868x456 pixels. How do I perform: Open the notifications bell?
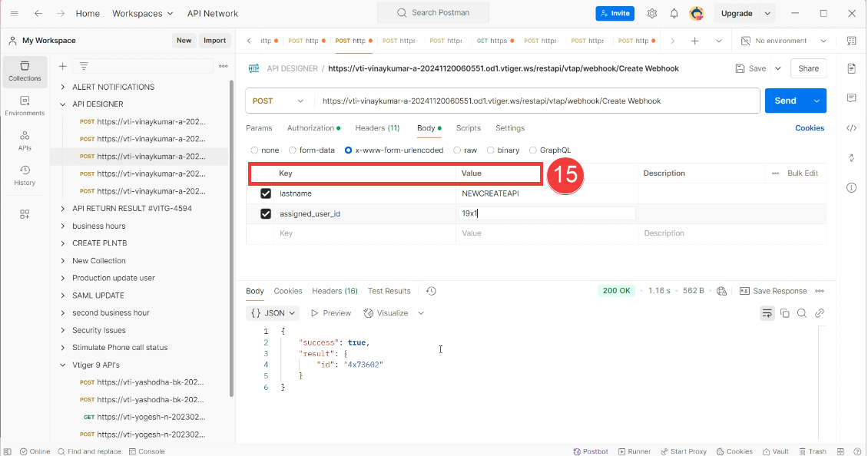(674, 13)
